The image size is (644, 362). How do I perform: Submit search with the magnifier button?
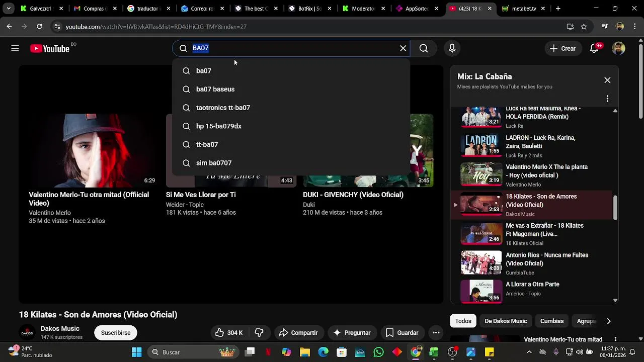point(424,48)
